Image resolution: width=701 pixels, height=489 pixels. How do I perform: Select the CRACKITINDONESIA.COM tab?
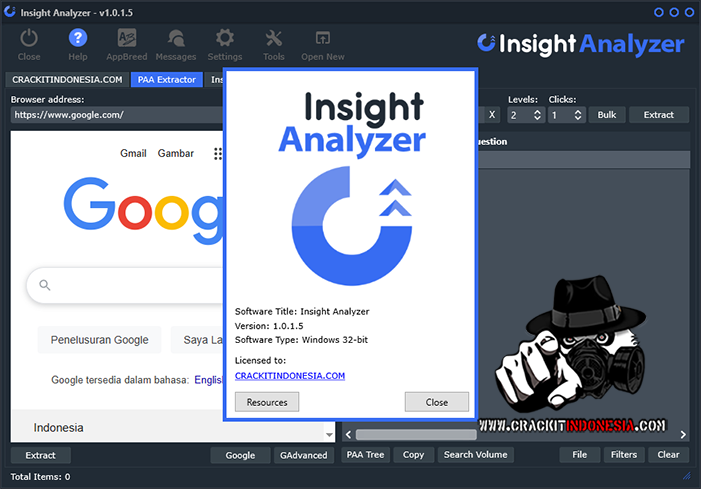point(67,79)
